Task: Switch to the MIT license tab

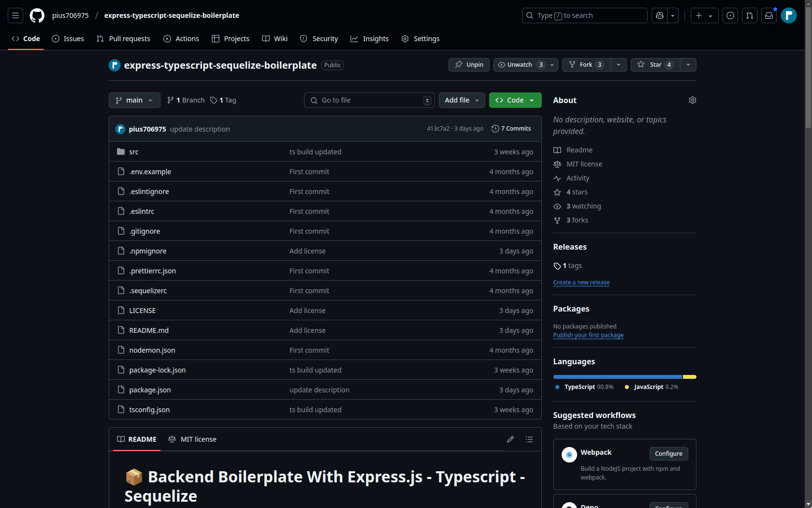Action: point(192,439)
